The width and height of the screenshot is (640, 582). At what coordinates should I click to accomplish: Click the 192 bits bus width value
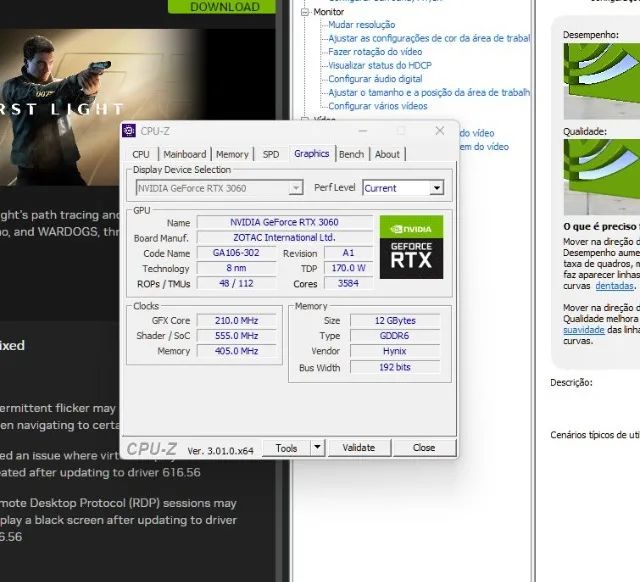395,367
